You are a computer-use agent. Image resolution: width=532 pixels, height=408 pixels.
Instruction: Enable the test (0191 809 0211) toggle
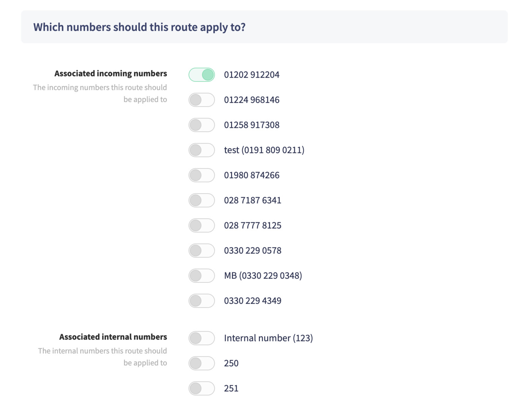(201, 150)
